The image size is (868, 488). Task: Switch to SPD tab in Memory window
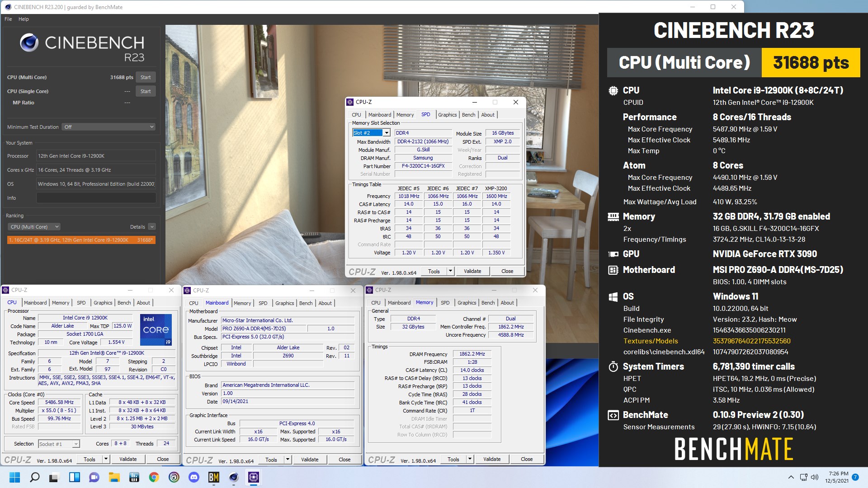tap(445, 303)
